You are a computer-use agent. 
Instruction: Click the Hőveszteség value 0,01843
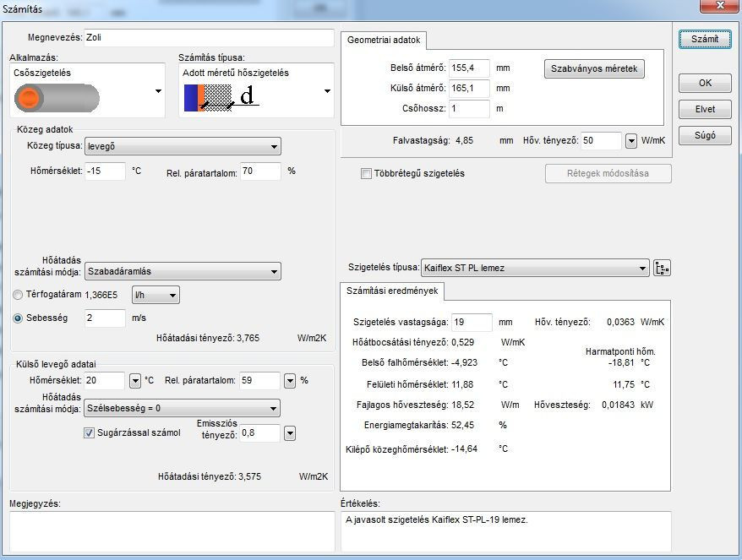click(618, 405)
